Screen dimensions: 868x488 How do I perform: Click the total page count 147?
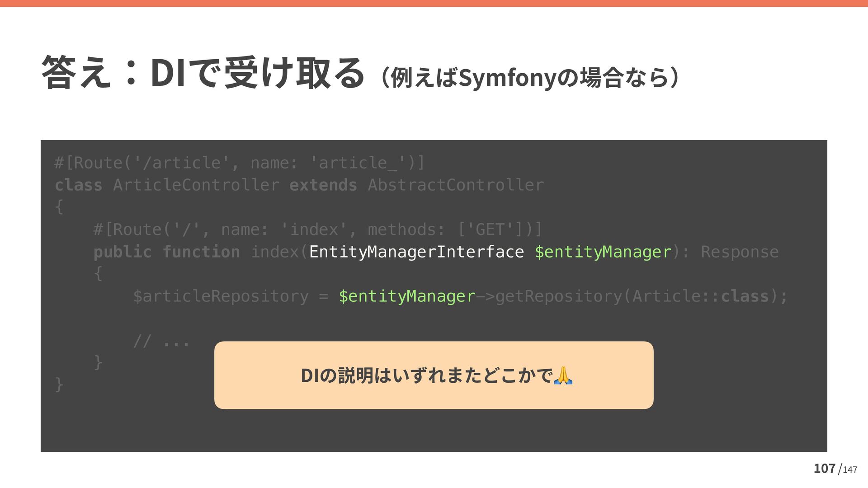(x=850, y=470)
